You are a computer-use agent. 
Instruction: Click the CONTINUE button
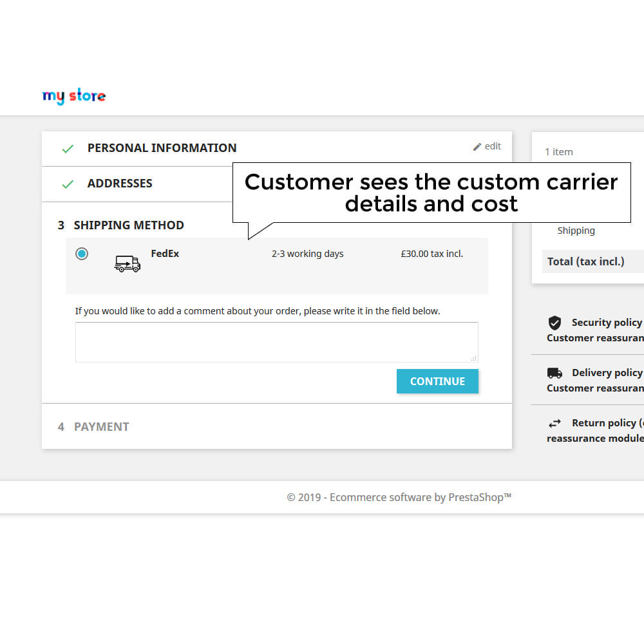[x=437, y=381]
